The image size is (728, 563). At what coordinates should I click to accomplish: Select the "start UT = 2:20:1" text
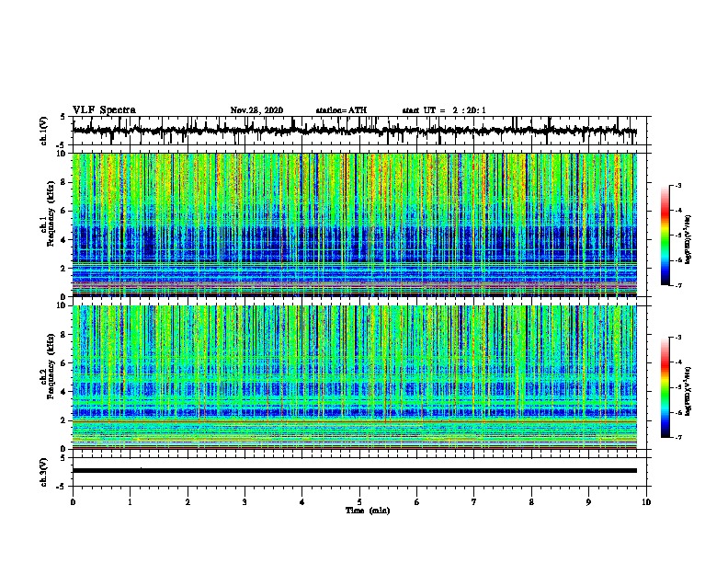point(444,110)
